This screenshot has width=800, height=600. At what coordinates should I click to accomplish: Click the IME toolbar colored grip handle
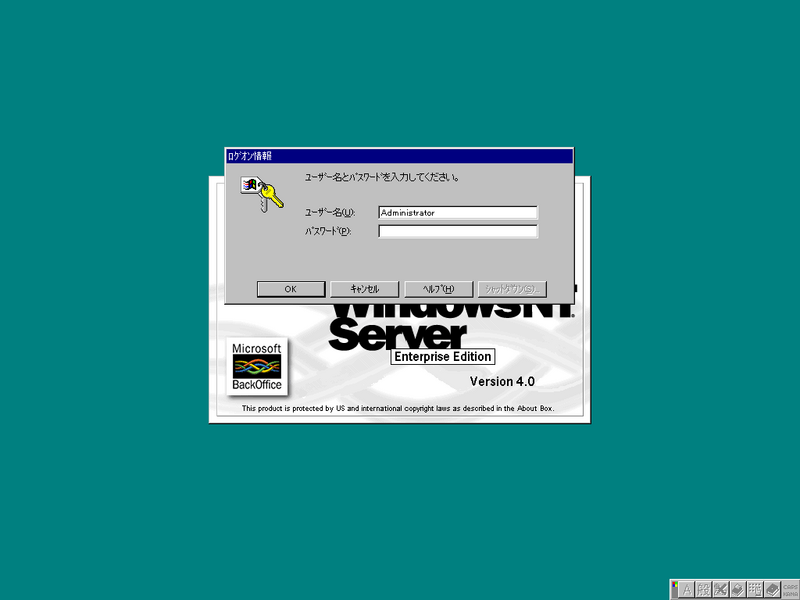click(674, 589)
